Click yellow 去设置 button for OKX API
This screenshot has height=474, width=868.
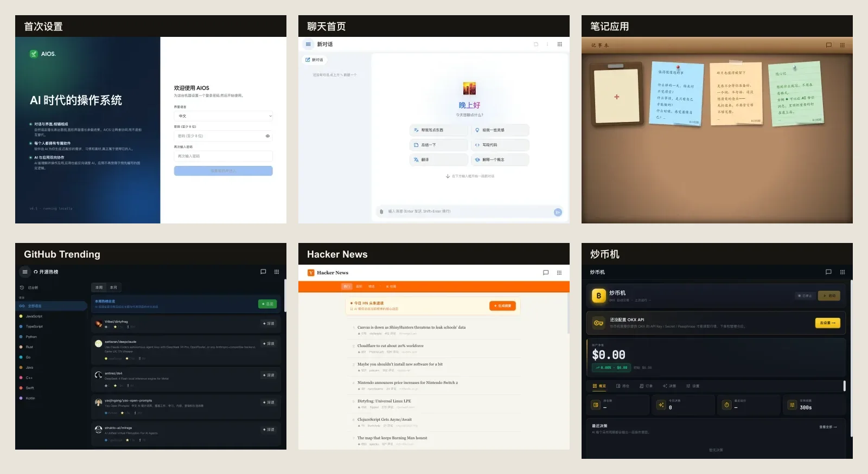click(x=827, y=323)
